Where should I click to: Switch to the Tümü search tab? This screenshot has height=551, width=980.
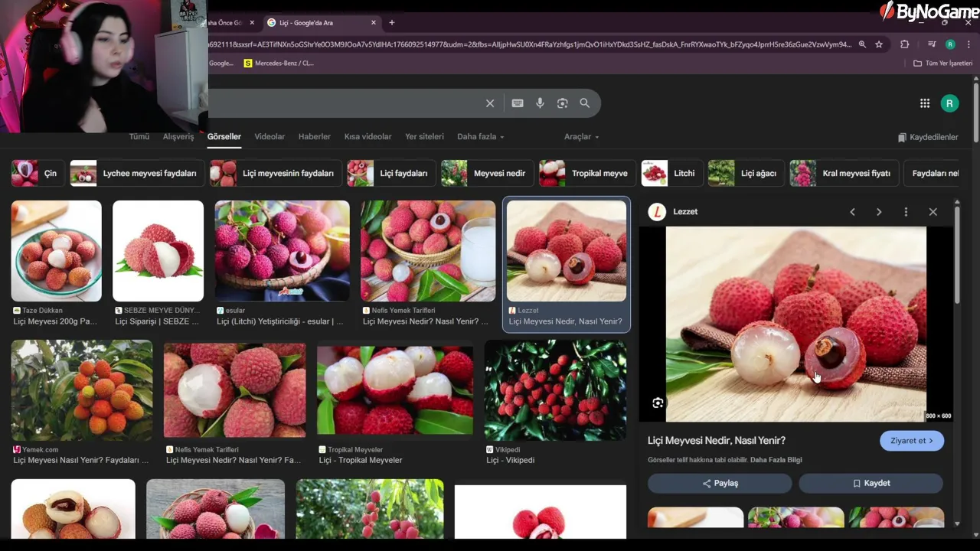point(139,137)
